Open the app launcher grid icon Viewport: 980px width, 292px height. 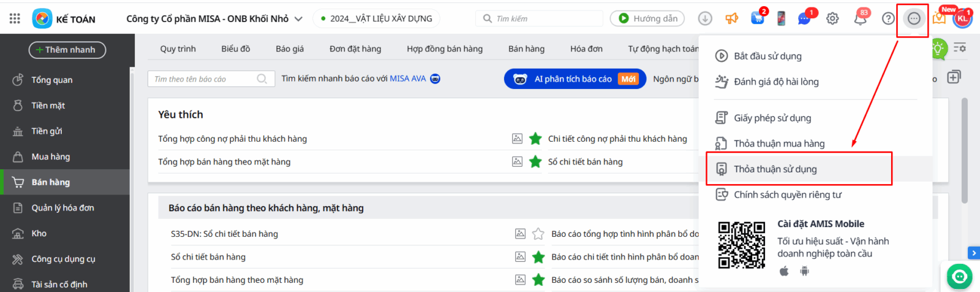pos(15,18)
